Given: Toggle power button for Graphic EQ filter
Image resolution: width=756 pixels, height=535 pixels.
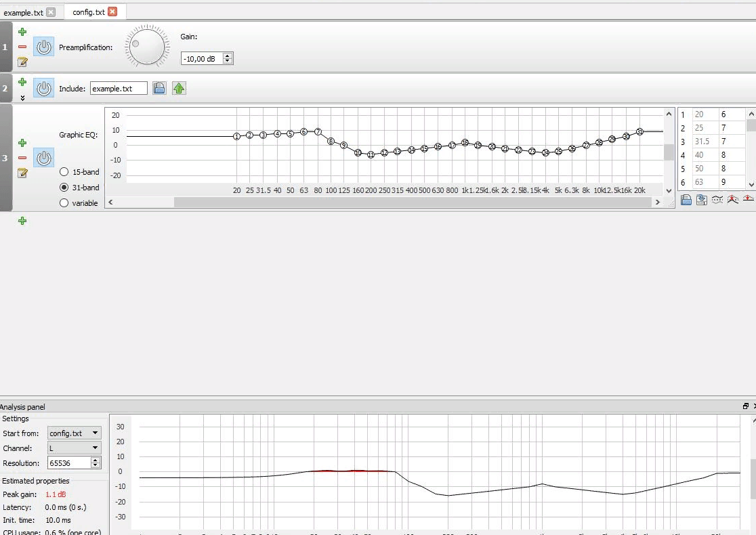Looking at the screenshot, I should (x=44, y=158).
